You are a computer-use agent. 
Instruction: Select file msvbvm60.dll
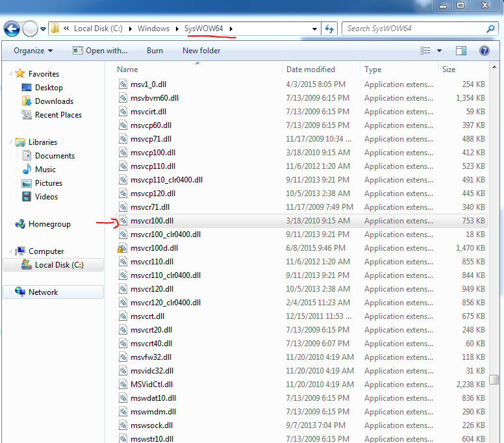[155, 98]
